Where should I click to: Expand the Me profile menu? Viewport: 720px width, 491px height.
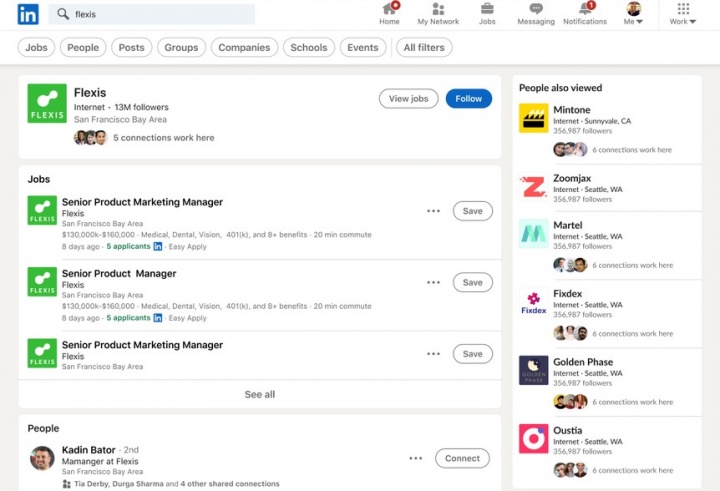634,13
